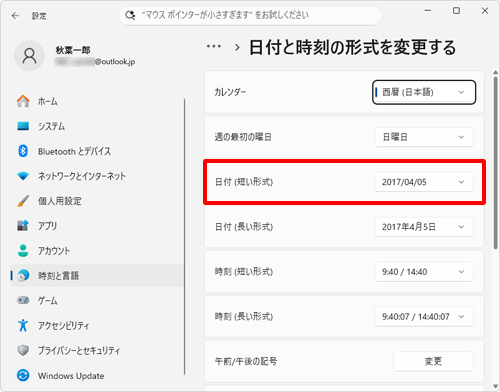Click the 時刻 (短い形式) label
This screenshot has height=392, width=500.
pos(244,272)
